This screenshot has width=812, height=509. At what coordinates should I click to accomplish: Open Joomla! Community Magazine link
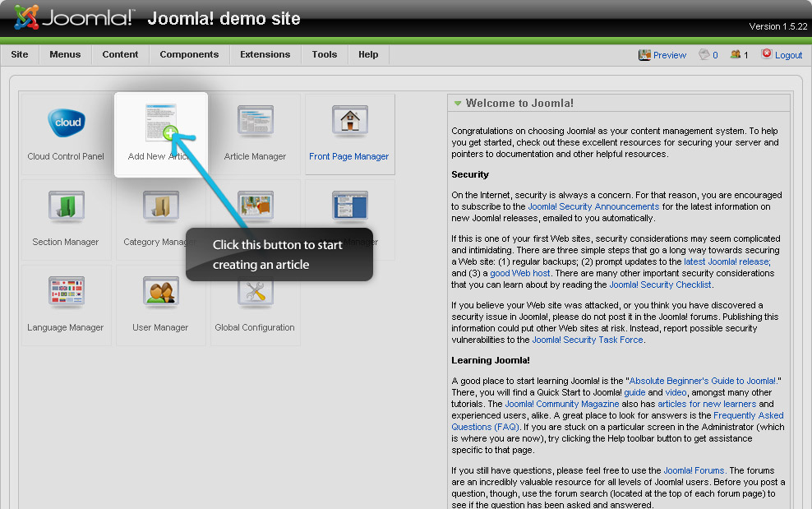562,403
